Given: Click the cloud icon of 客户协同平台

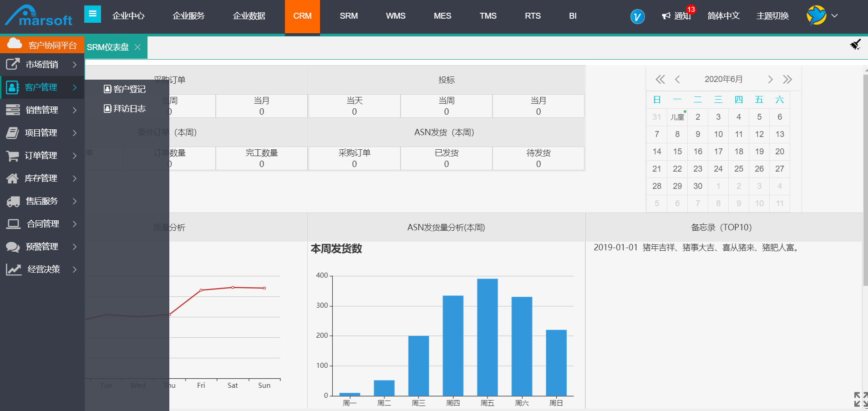Looking at the screenshot, I should [15, 43].
